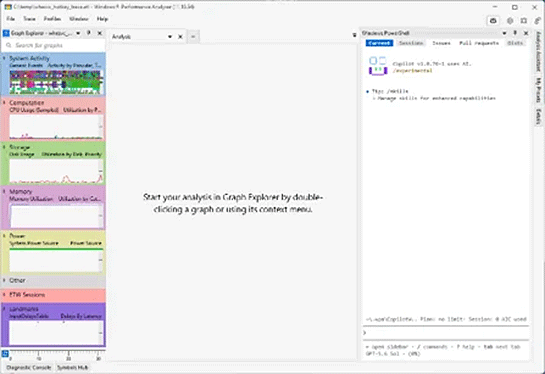Open the Analysis tab dropdown arrow

170,36
